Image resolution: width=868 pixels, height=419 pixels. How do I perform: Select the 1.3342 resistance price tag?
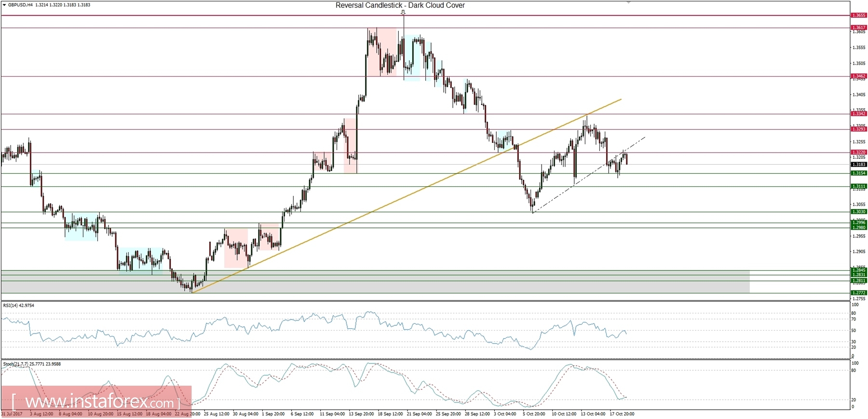[x=859, y=114]
